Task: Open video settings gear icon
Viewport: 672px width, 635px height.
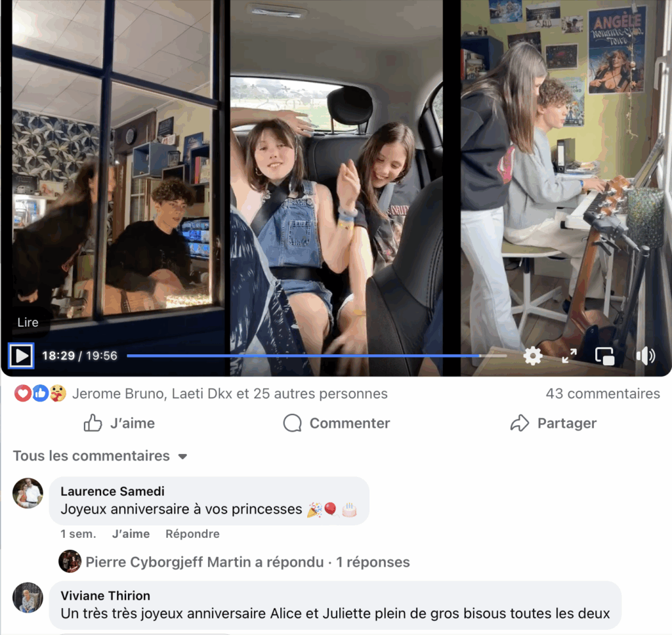Action: (x=533, y=356)
